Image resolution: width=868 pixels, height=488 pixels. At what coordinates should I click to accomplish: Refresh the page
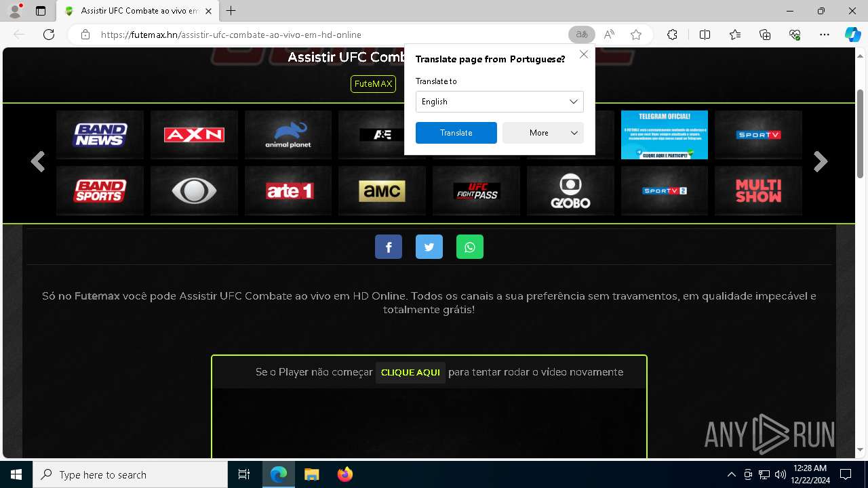coord(49,35)
